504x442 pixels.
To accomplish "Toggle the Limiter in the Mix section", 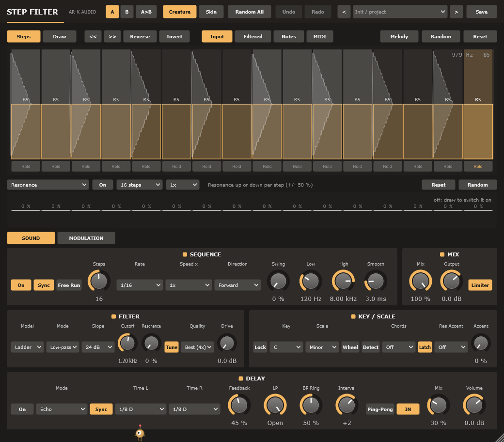I will pyautogui.click(x=480, y=285).
